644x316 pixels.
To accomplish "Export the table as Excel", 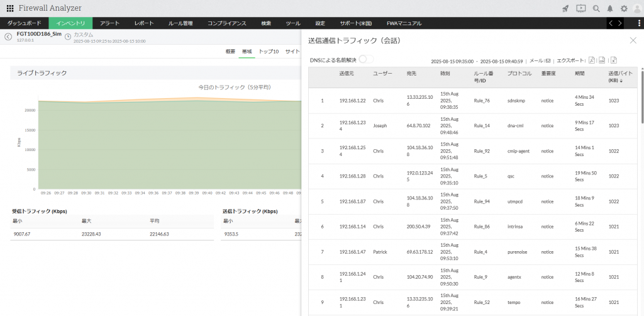I will 613,60.
